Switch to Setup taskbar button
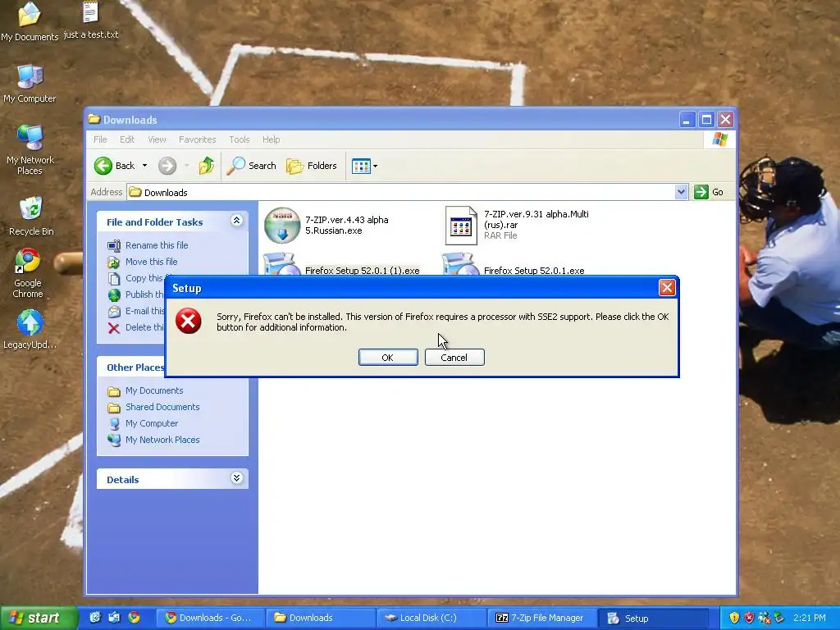 tap(652, 618)
